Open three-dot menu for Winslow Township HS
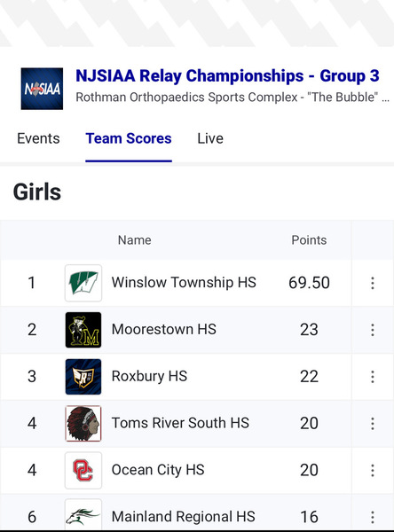The width and height of the screenshot is (394, 532). click(373, 283)
